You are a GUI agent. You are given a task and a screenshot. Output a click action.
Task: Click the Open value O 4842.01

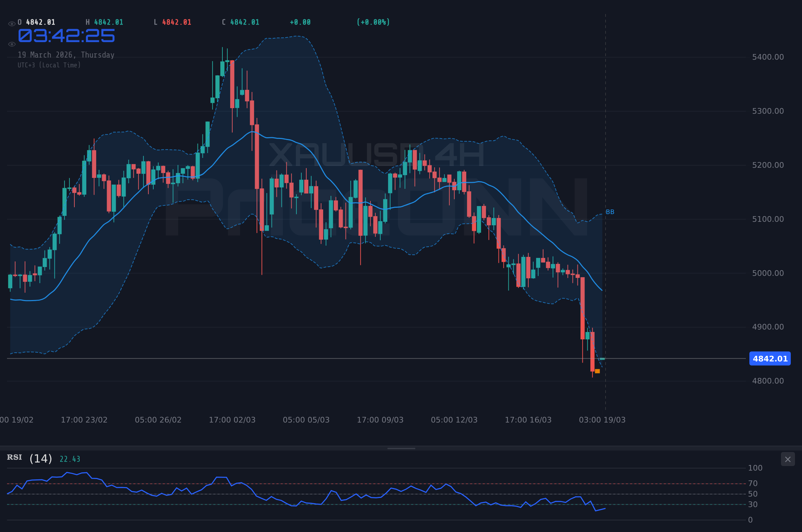[x=36, y=22]
